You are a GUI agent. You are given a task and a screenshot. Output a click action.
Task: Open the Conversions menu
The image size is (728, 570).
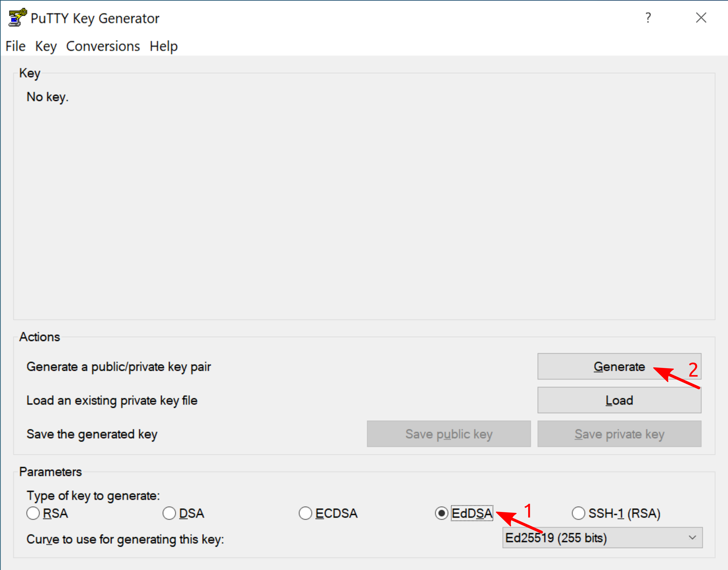click(103, 46)
